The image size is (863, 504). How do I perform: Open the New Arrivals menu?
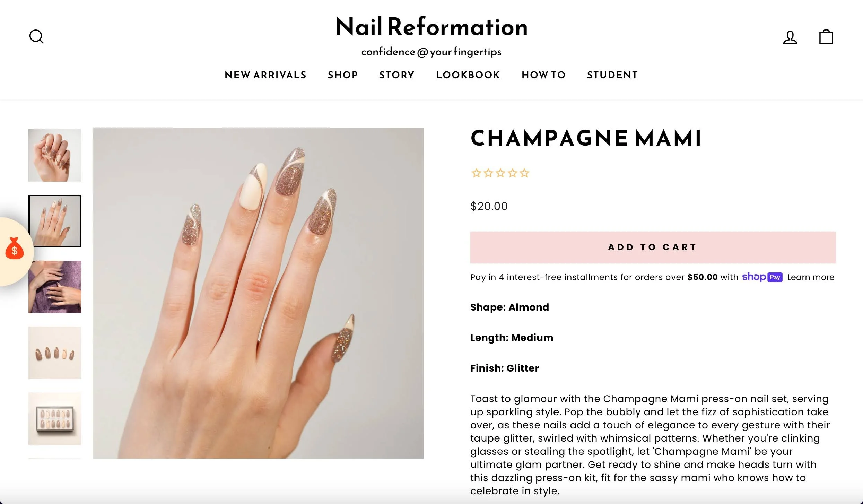point(265,75)
